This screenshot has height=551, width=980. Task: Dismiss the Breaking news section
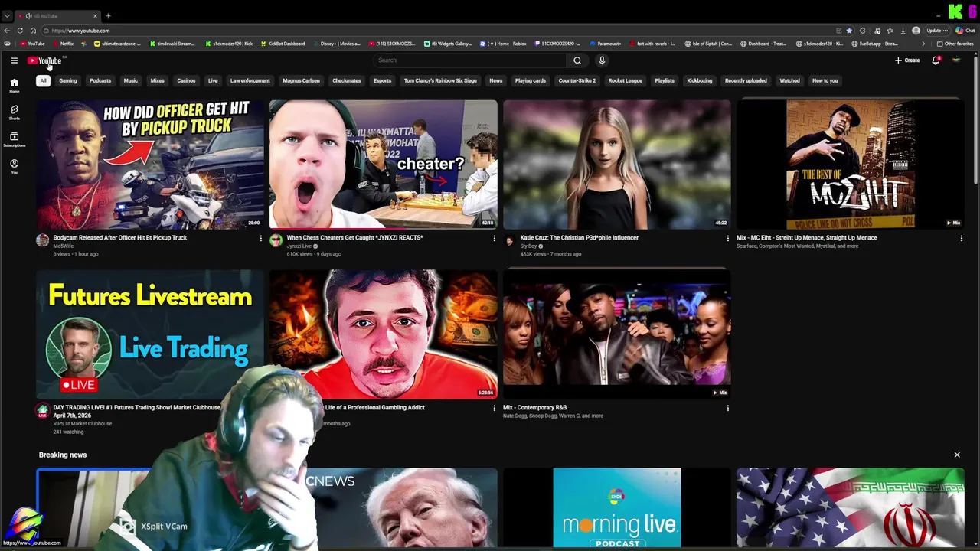(957, 455)
